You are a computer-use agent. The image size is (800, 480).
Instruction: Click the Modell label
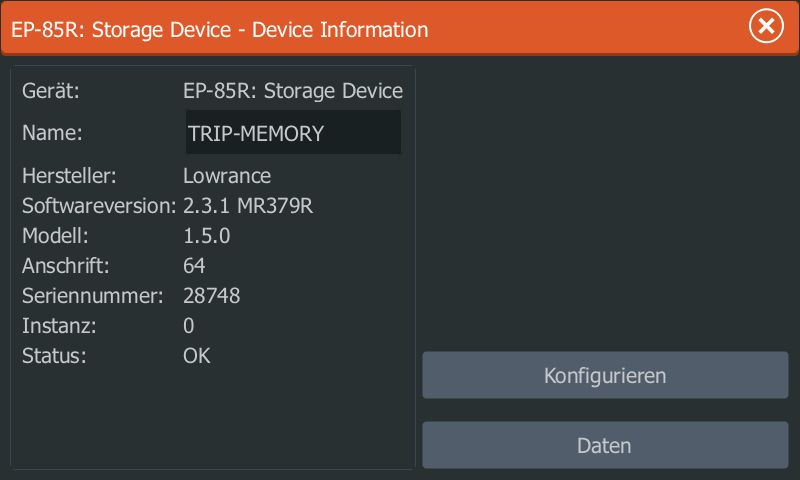tap(56, 236)
